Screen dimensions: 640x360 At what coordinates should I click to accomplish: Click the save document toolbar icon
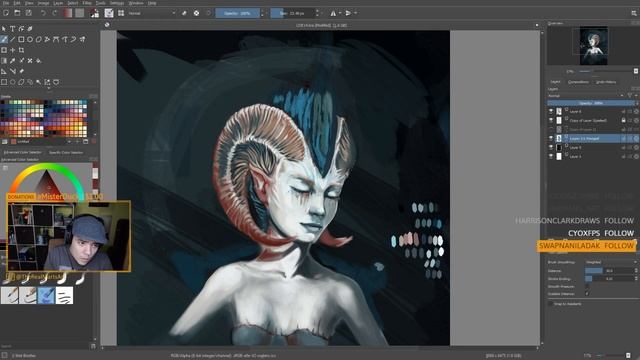pos(29,13)
